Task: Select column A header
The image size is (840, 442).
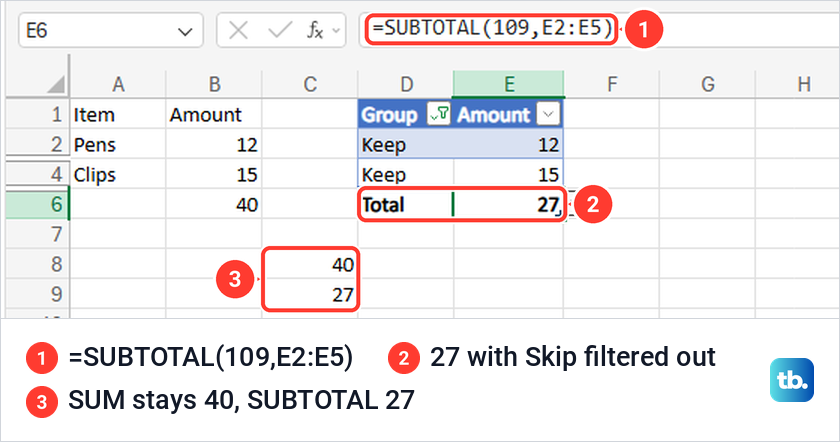Action: click(118, 84)
